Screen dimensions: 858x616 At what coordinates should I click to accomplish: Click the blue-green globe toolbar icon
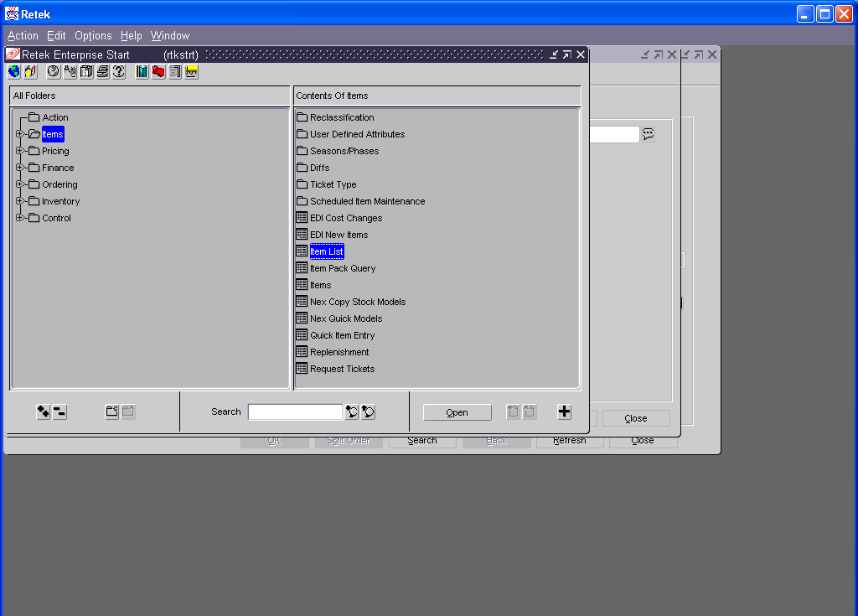[x=14, y=72]
